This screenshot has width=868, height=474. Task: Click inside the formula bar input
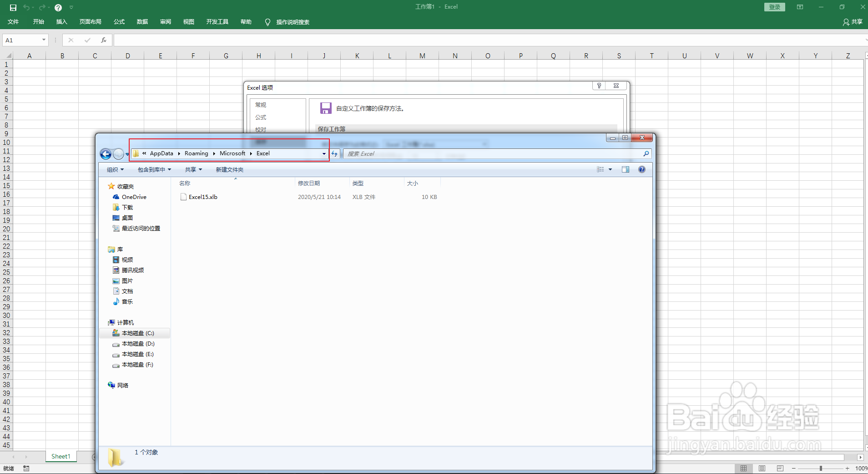point(489,40)
